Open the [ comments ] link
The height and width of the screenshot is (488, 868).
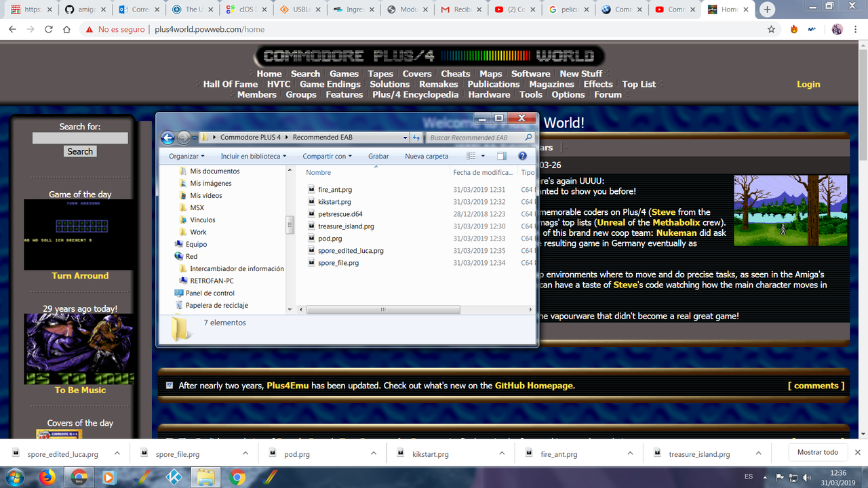816,386
